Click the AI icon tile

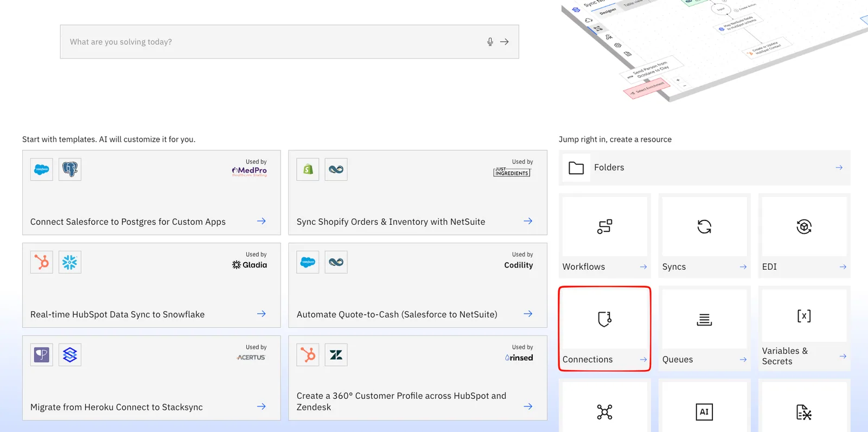pyautogui.click(x=704, y=412)
